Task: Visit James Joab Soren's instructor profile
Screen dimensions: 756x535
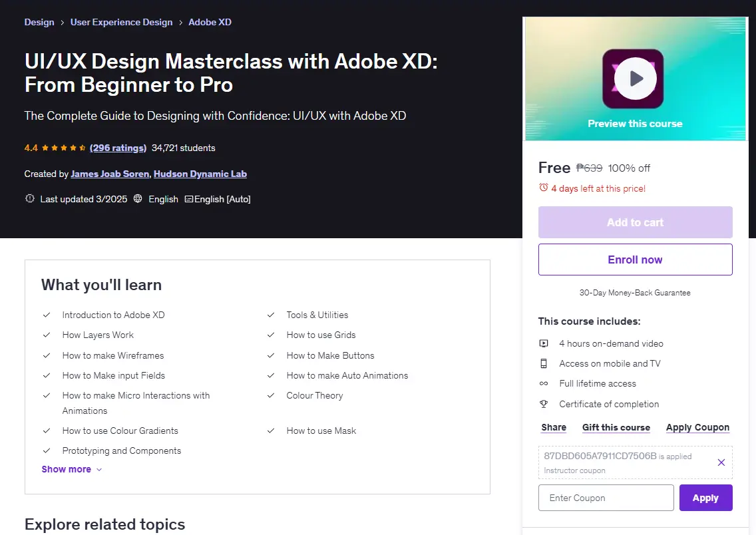Action: (x=110, y=174)
